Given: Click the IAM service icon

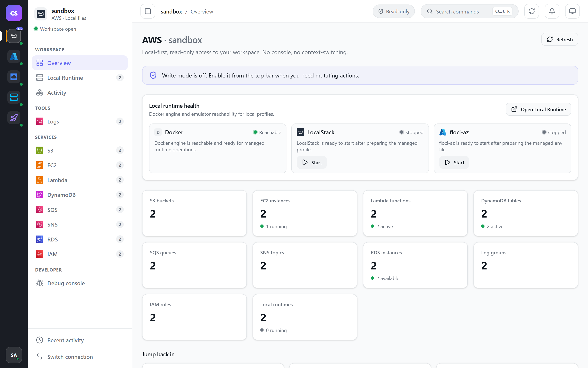Looking at the screenshot, I should 40,254.
